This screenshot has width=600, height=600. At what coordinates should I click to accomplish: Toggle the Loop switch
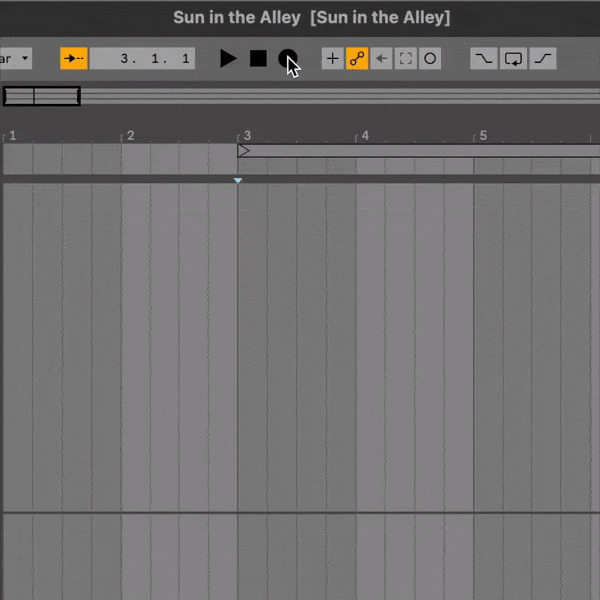coord(513,59)
